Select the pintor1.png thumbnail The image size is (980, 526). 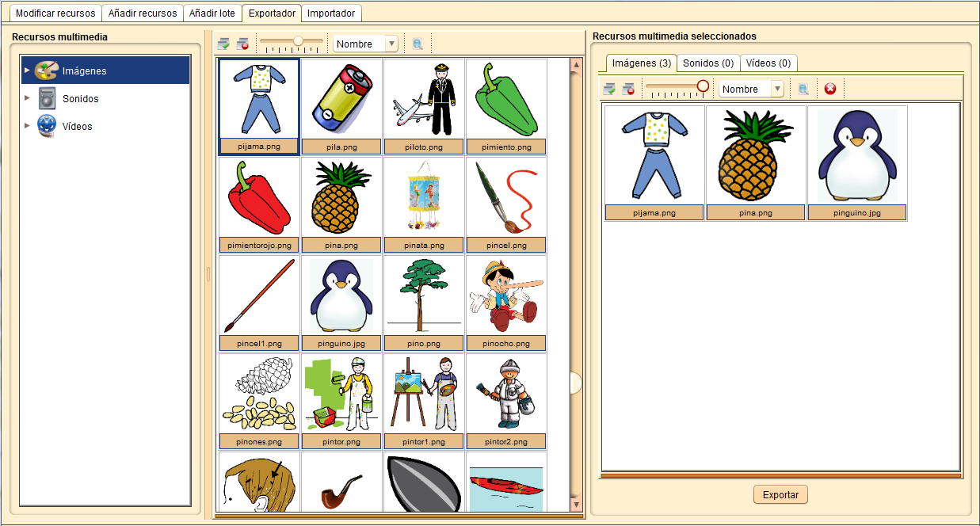point(424,402)
